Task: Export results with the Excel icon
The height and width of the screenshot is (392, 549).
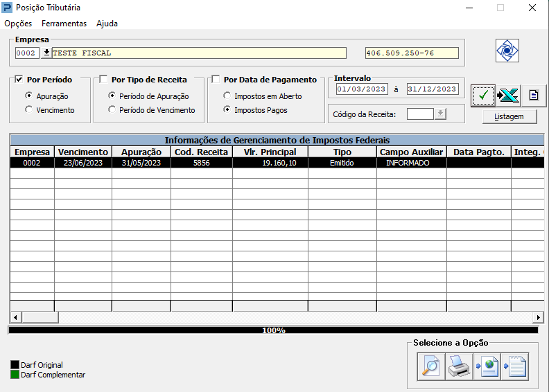Action: pos(508,96)
